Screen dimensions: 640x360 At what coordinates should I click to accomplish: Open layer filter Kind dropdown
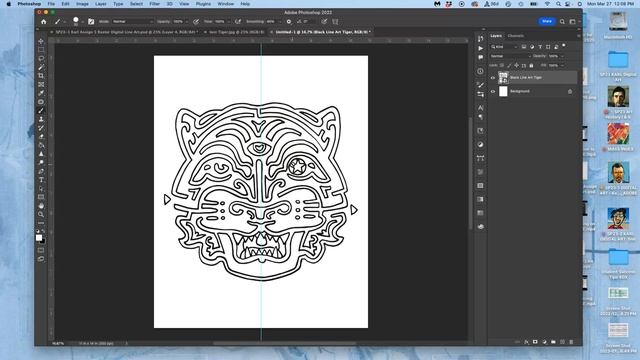504,47
